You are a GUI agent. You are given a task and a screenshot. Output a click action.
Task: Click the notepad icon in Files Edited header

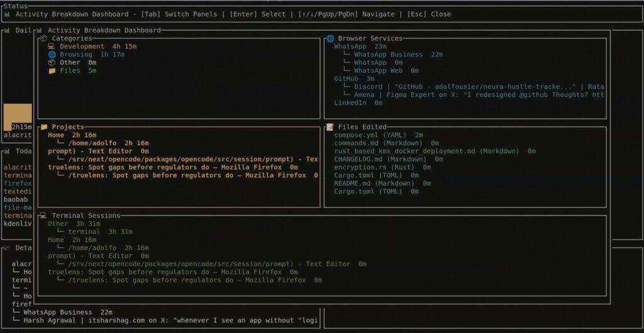[330, 127]
